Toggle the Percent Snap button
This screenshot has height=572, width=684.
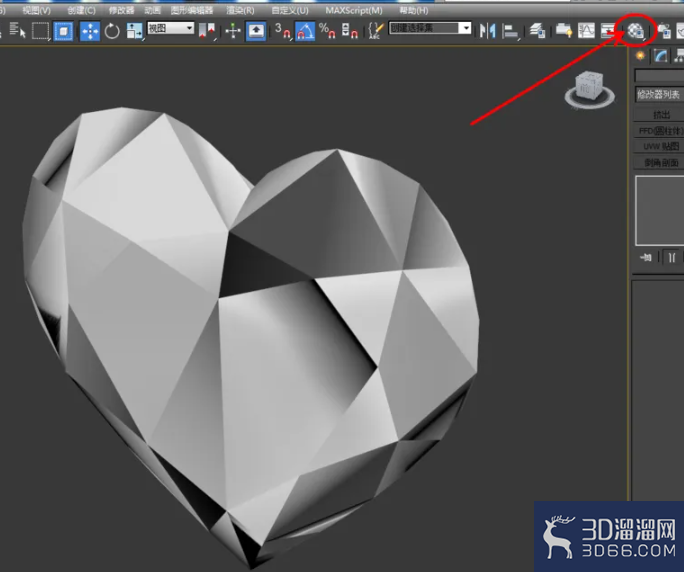pyautogui.click(x=327, y=31)
